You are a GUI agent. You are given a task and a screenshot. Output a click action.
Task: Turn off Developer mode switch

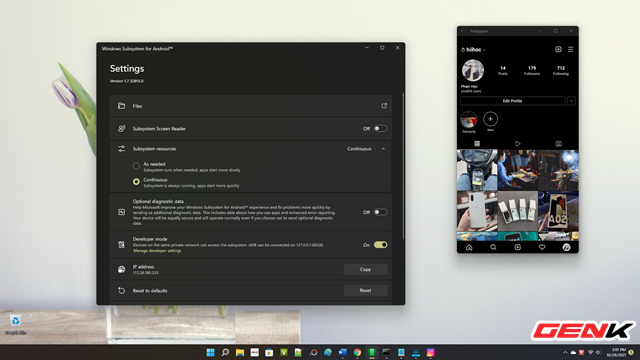tap(380, 244)
